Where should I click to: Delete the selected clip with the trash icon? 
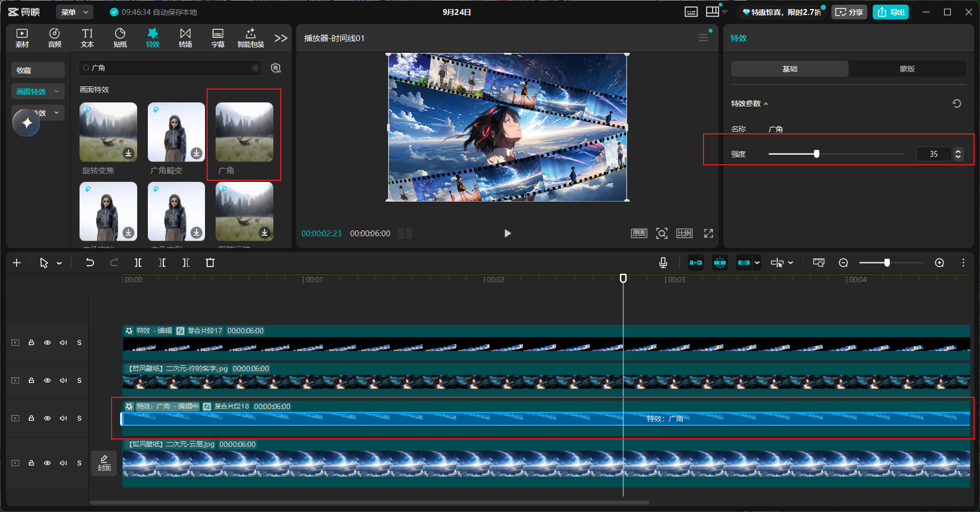(x=210, y=262)
